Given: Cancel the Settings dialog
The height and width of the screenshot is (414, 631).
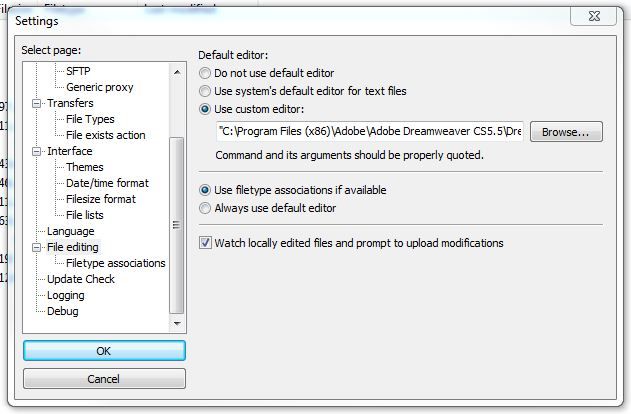Looking at the screenshot, I should click(x=104, y=379).
